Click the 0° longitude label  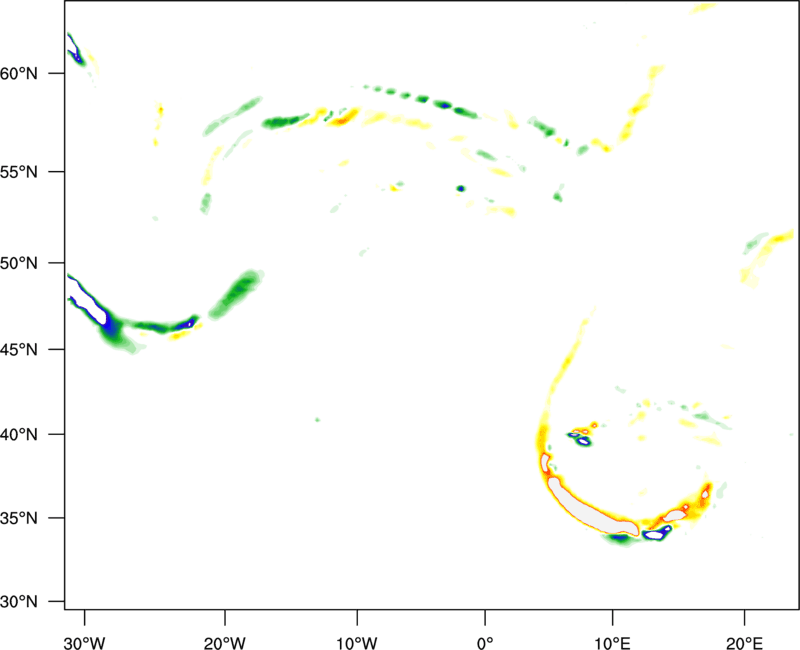485,643
